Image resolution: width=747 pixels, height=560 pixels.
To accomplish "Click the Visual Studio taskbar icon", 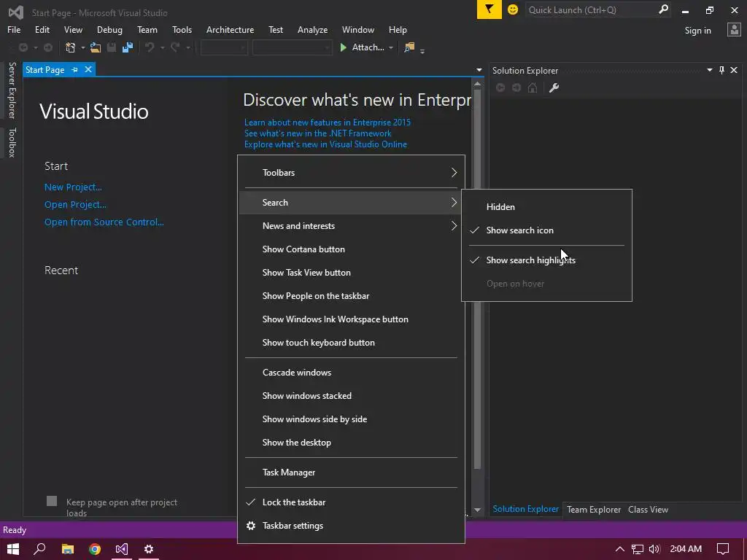I will pyautogui.click(x=122, y=549).
